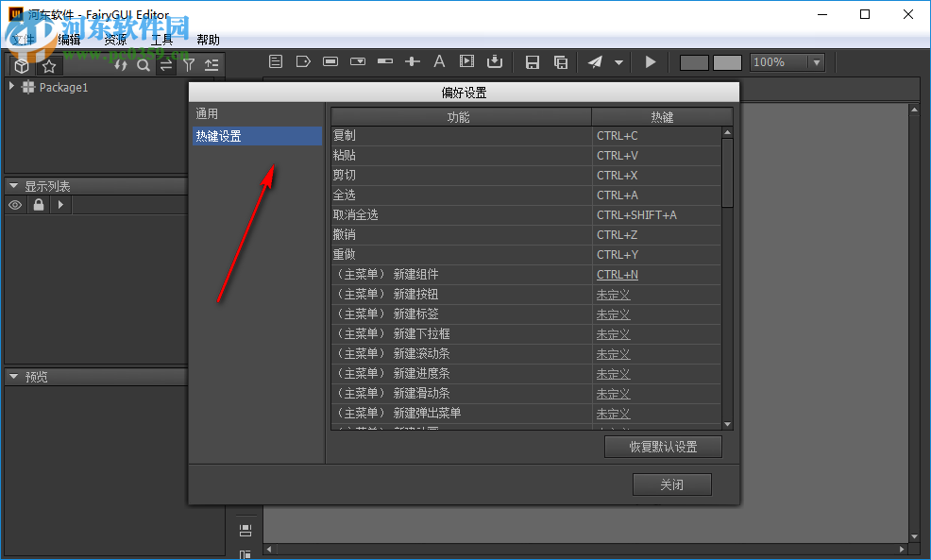Click the publish paper-plane icon
The height and width of the screenshot is (560, 931).
[x=597, y=61]
